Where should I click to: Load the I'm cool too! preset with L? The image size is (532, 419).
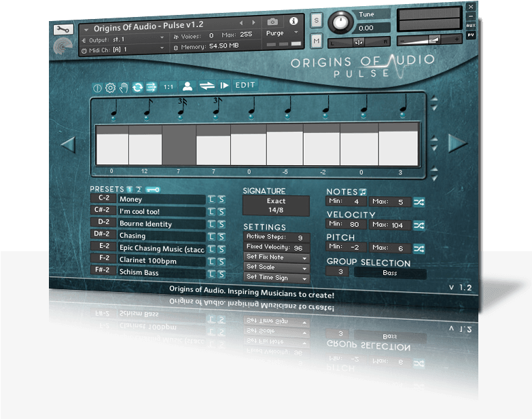point(212,212)
